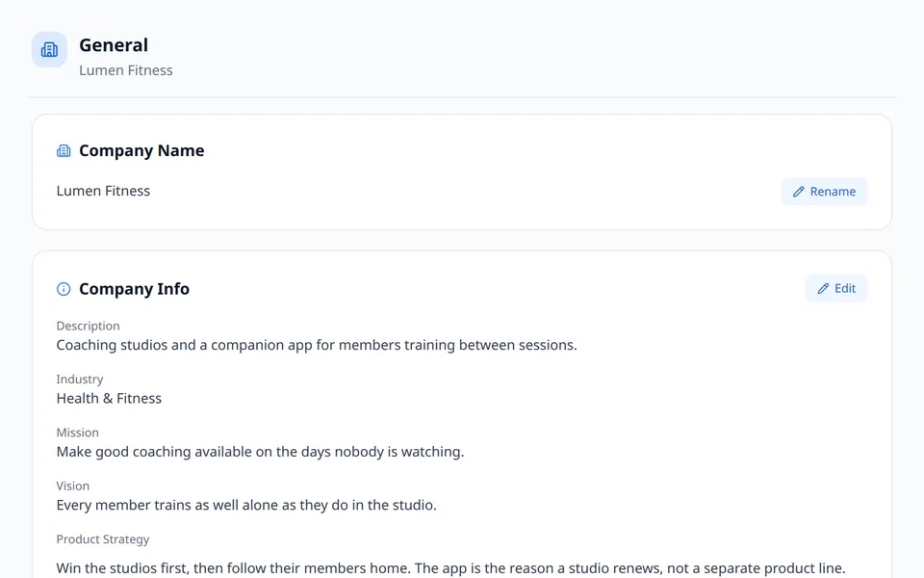Click the Vision field label
The height and width of the screenshot is (578, 924).
coord(73,486)
